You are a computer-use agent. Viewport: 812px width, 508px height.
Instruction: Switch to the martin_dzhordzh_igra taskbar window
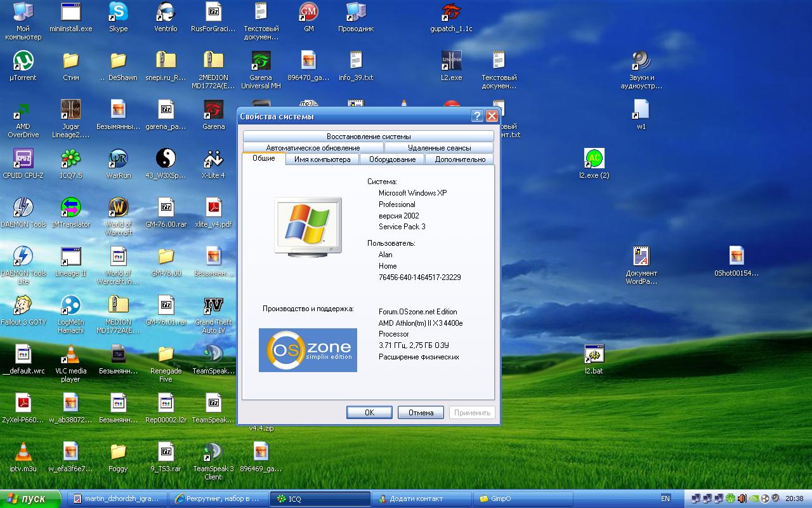point(117,498)
